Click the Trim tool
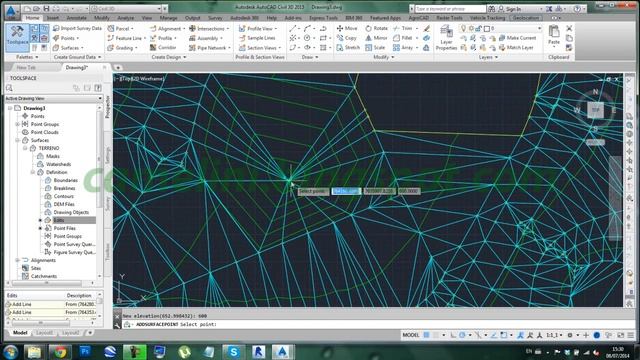This screenshot has width=640, height=360. pos(403,28)
